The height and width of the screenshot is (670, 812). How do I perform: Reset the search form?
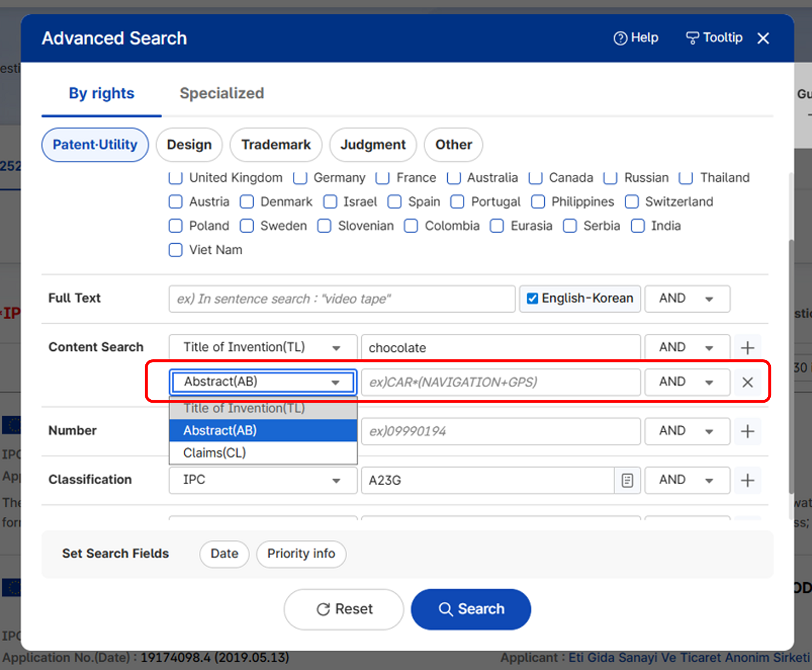click(344, 609)
